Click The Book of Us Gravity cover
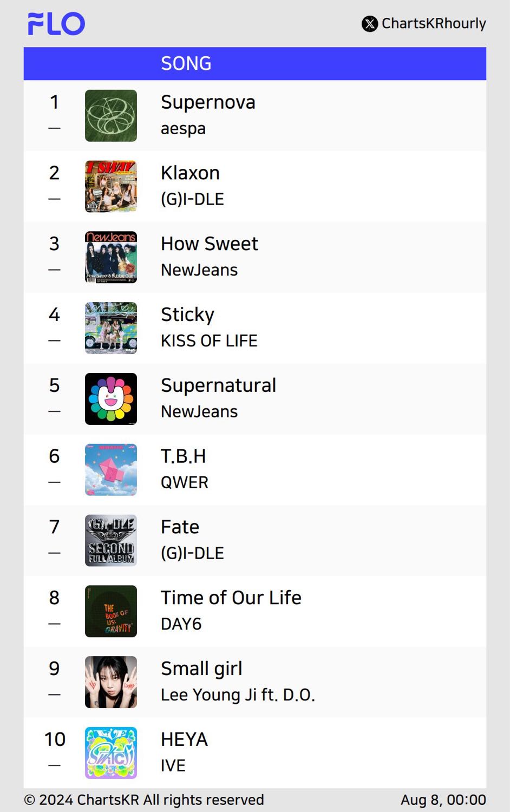The height and width of the screenshot is (812, 510). click(111, 612)
